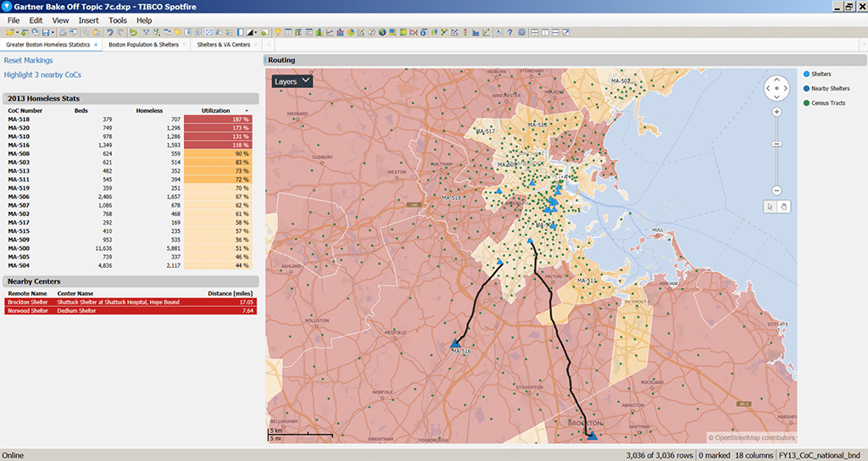The height and width of the screenshot is (461, 868).
Task: Click the Distance [miles] column header
Action: (x=230, y=293)
